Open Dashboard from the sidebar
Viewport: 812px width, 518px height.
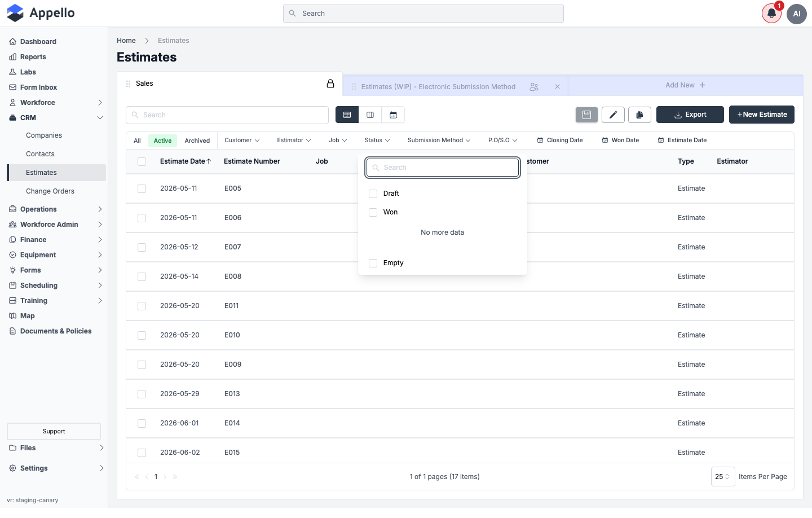38,42
